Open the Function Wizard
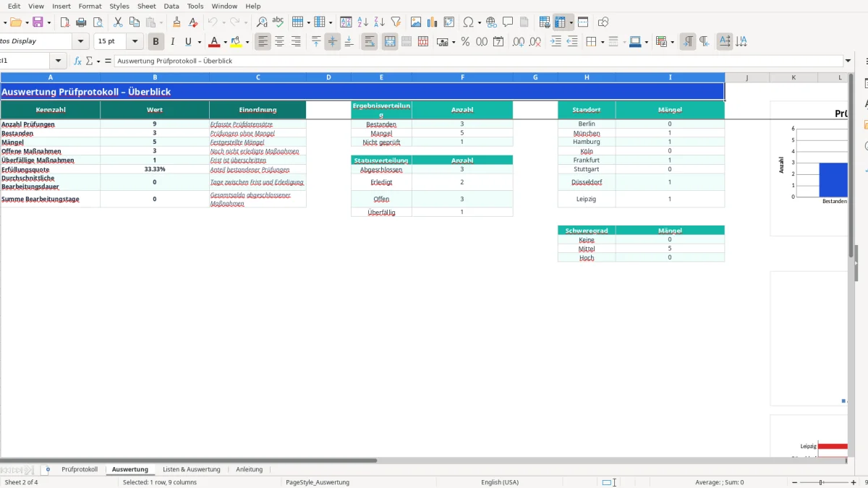The height and width of the screenshot is (488, 868). [x=78, y=61]
